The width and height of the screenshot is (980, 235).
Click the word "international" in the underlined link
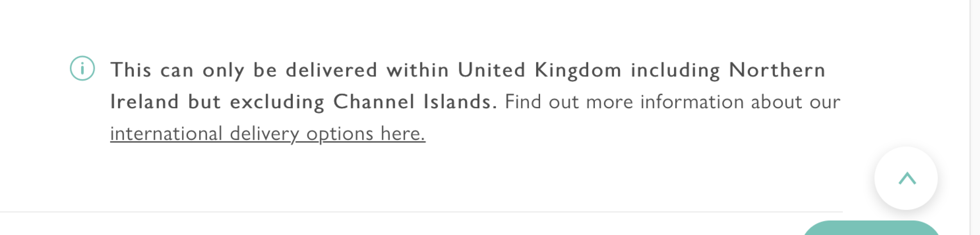click(x=166, y=134)
